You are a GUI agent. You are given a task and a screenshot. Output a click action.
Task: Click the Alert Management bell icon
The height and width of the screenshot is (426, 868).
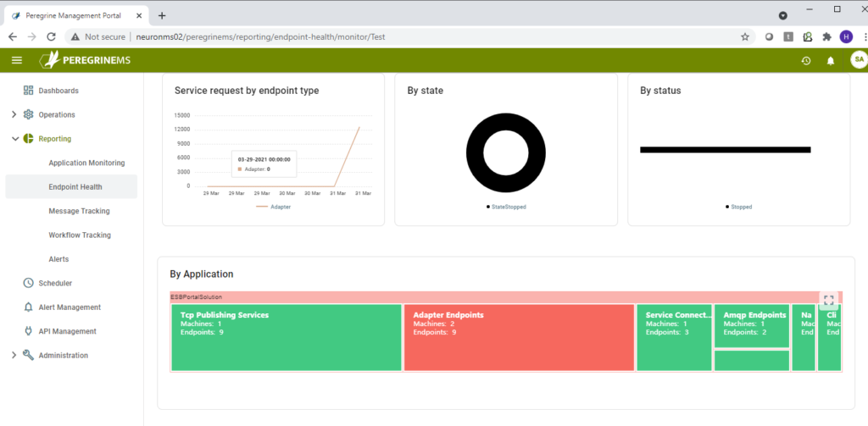point(28,307)
